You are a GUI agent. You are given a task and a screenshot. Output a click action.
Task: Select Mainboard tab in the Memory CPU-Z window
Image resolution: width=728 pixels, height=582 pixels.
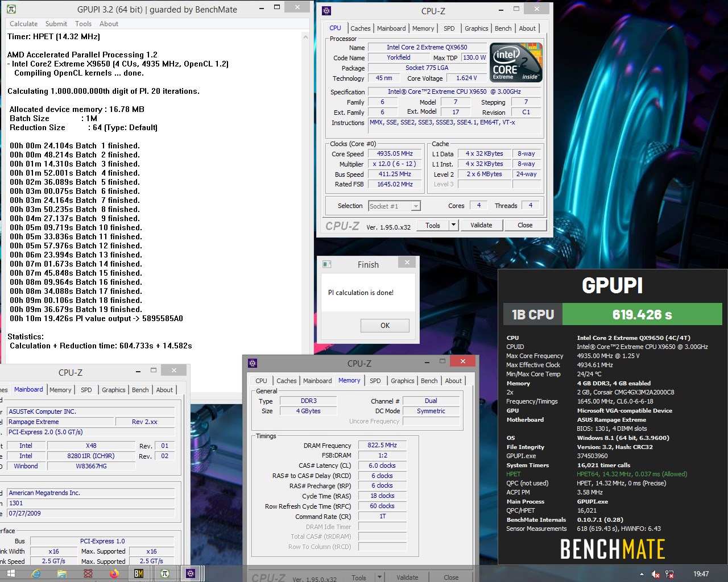pyautogui.click(x=317, y=381)
